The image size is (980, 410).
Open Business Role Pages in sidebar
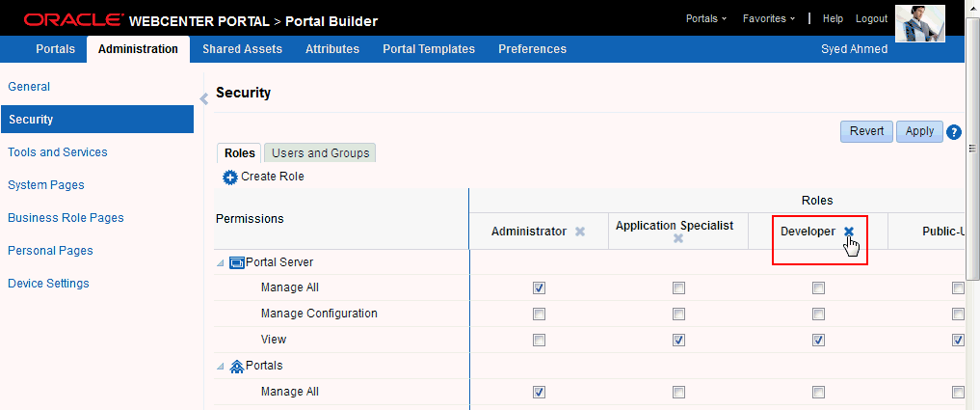pyautogui.click(x=66, y=218)
